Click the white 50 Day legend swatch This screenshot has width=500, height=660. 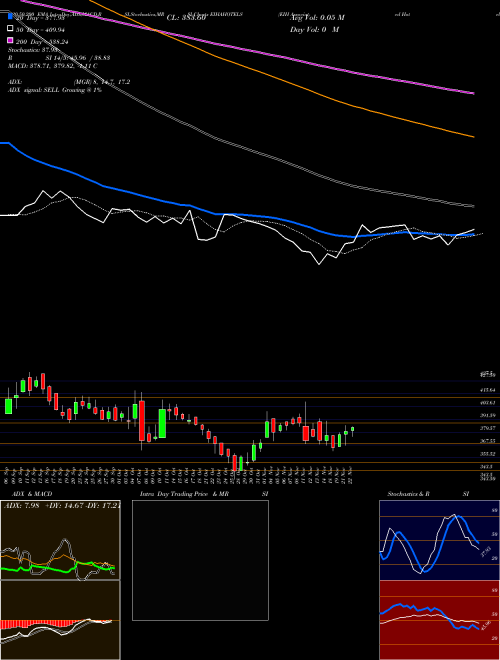click(x=11, y=29)
